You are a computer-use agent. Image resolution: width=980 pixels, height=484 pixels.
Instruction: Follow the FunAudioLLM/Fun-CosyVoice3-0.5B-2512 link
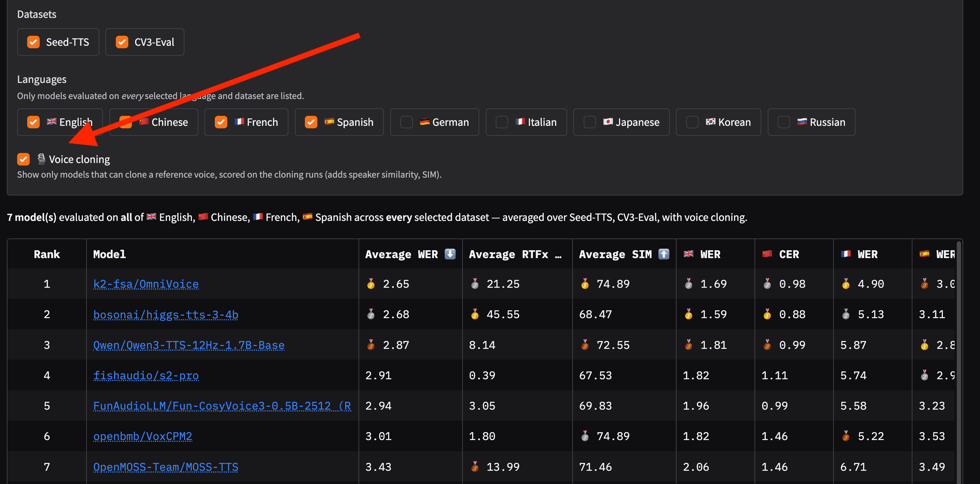coord(222,406)
